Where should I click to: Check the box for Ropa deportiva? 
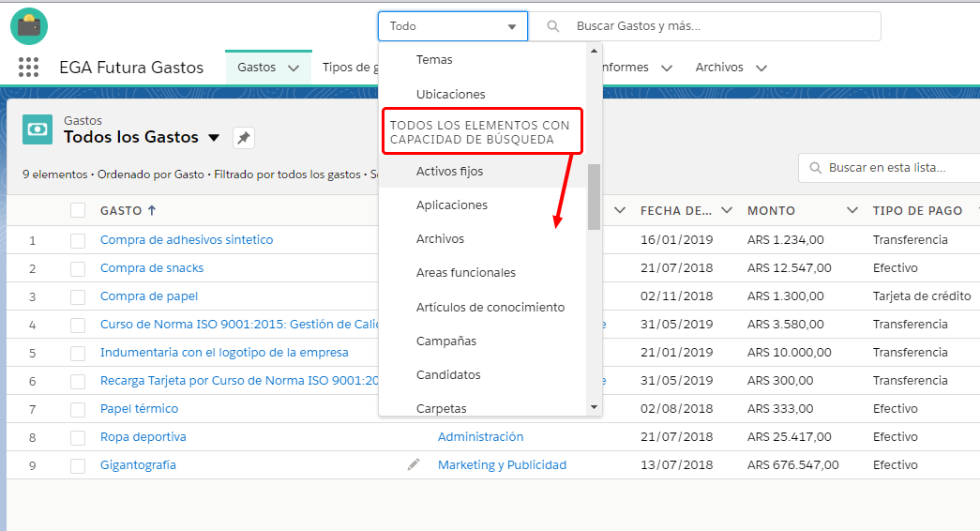click(x=78, y=437)
